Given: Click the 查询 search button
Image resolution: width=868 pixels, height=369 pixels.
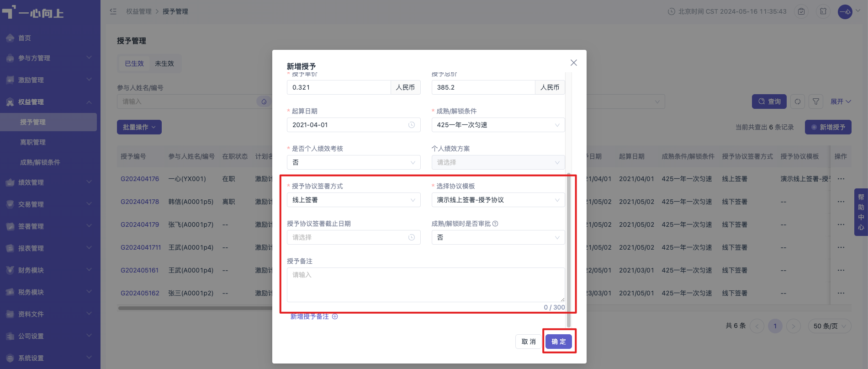Looking at the screenshot, I should coord(769,102).
